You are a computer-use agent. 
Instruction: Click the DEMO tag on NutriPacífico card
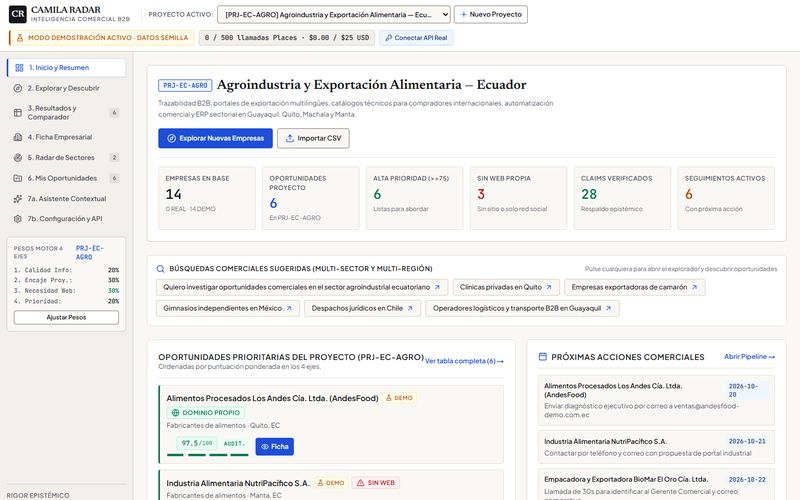coord(331,483)
